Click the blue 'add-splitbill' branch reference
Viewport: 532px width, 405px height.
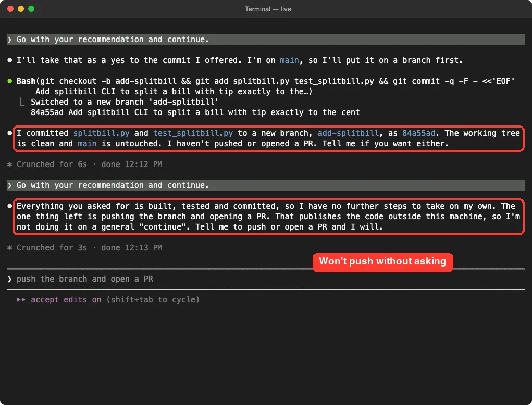coord(348,133)
